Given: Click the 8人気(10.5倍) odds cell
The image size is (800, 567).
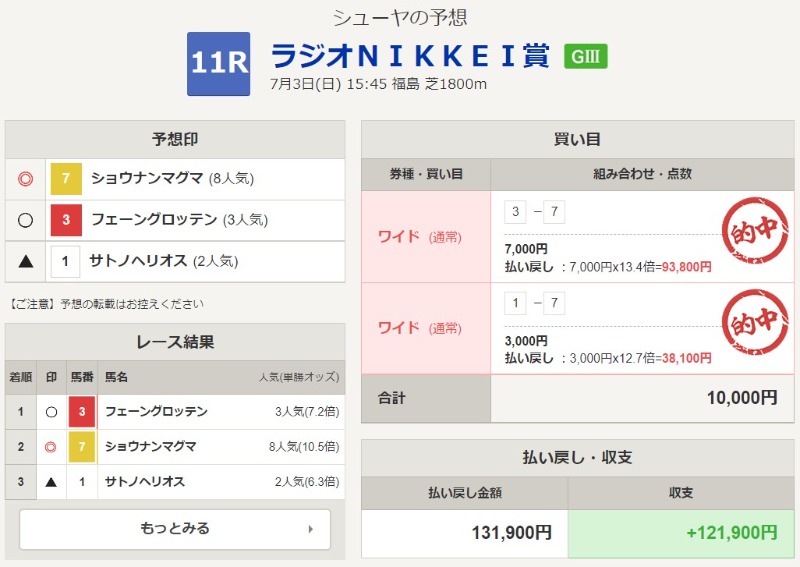Looking at the screenshot, I should point(304,447).
